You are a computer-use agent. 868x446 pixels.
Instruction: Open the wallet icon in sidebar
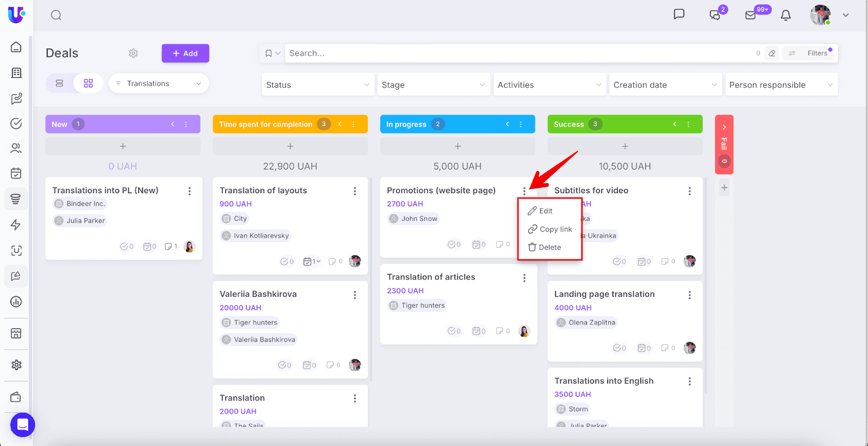pos(16,397)
